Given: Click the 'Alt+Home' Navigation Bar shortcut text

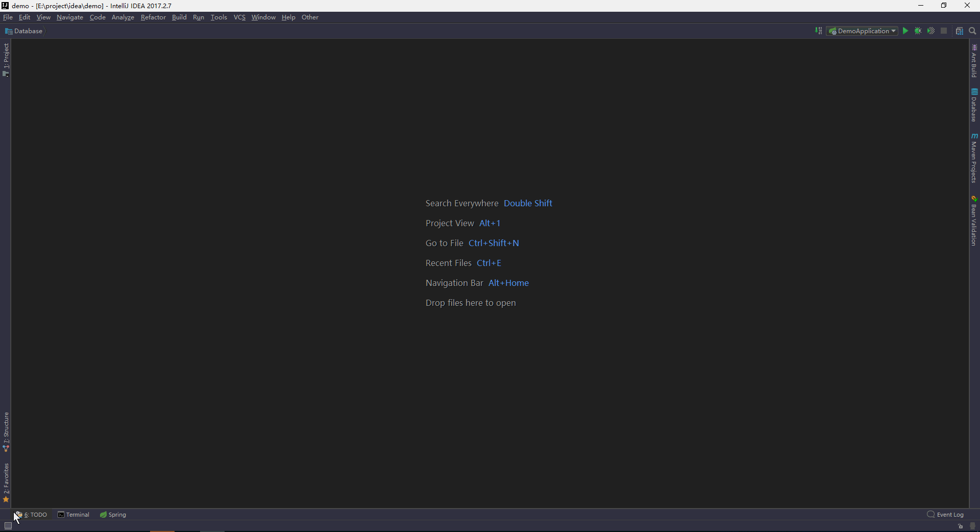Looking at the screenshot, I should pos(508,283).
